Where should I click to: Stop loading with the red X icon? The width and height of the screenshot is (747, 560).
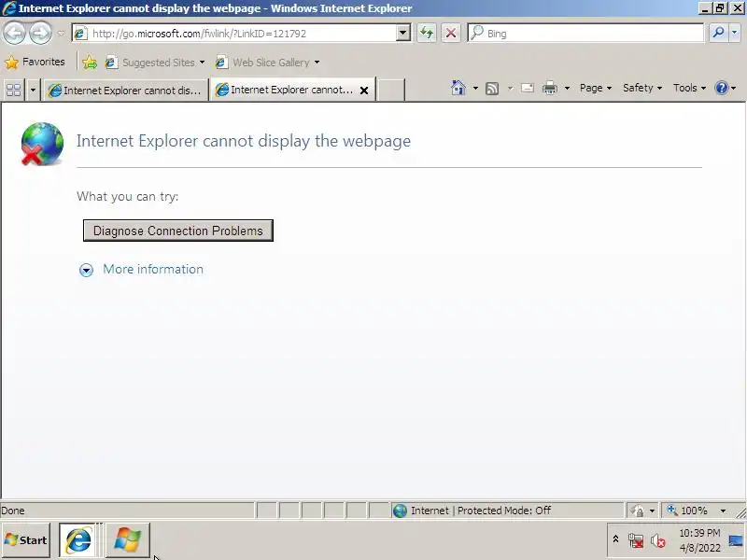click(451, 34)
